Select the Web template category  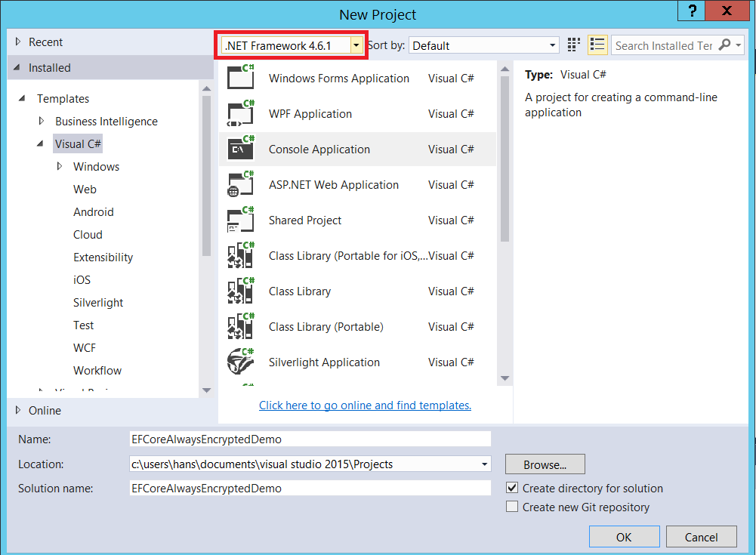click(x=85, y=190)
